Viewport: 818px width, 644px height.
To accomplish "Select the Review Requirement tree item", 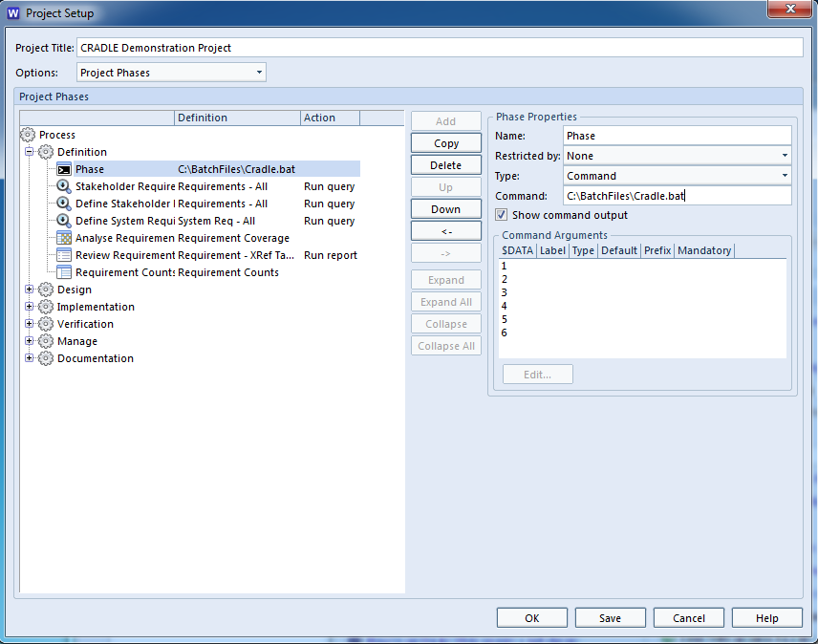I will click(125, 255).
